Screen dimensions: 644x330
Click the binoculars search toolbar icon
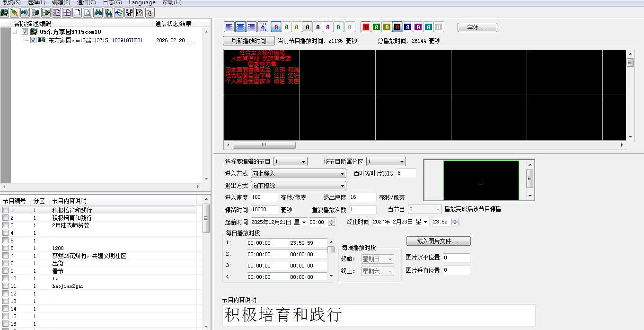[x=98, y=13]
